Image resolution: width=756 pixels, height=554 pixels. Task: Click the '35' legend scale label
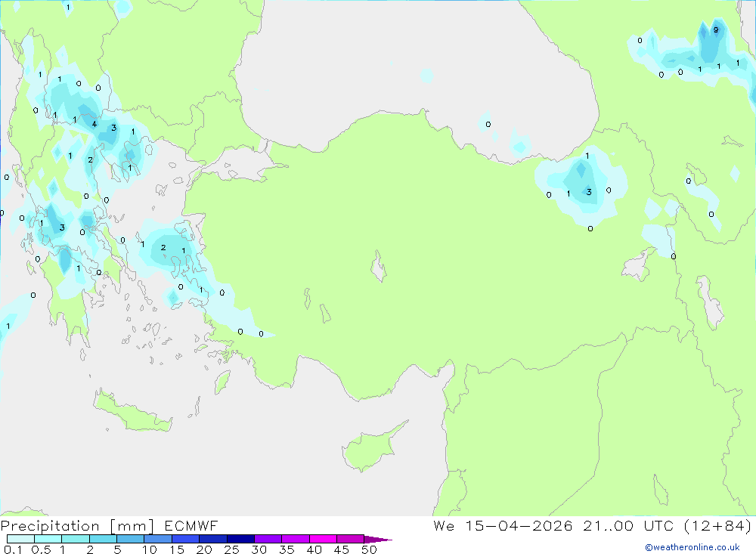pos(287,549)
